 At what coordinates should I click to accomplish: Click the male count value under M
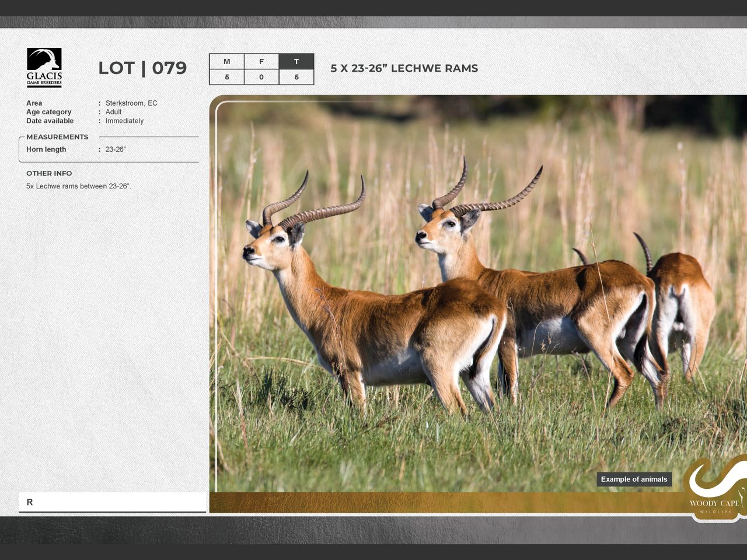pos(226,77)
